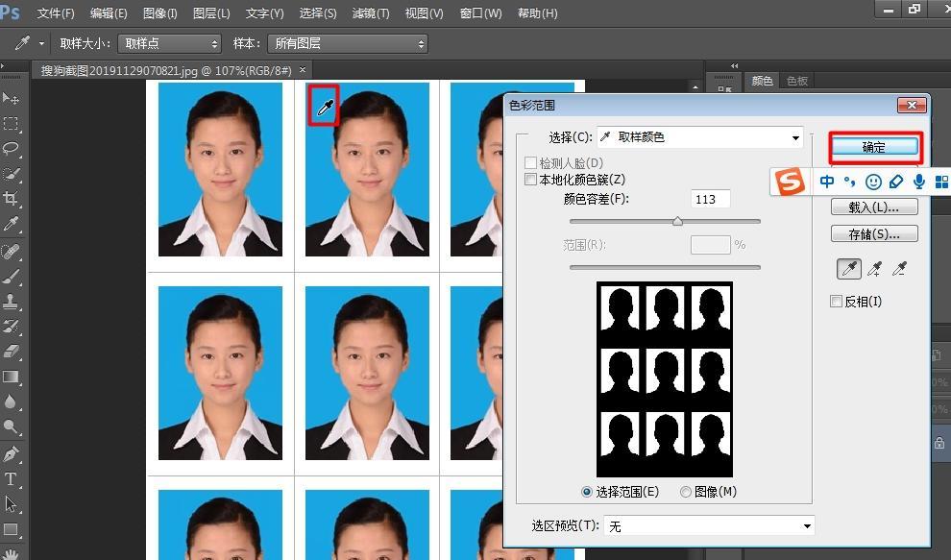Close the 搜狗截图 document tab
Viewport: 951px width, 560px height.
point(303,70)
